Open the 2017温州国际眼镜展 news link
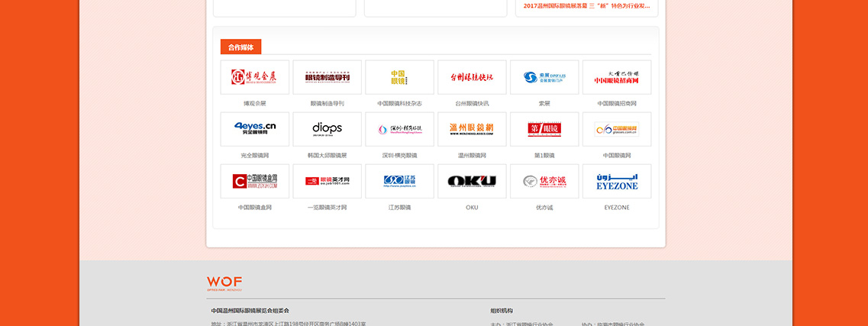The height and width of the screenshot is (326, 868). (587, 5)
